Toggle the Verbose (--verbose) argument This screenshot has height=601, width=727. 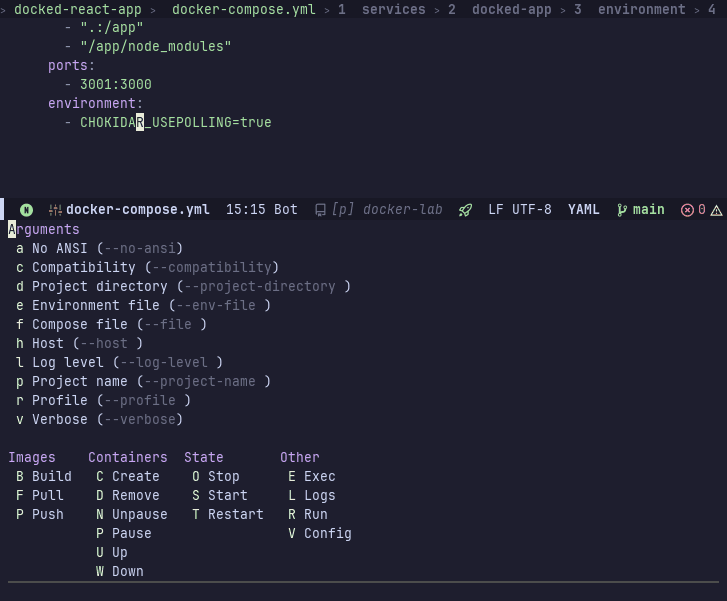click(99, 420)
